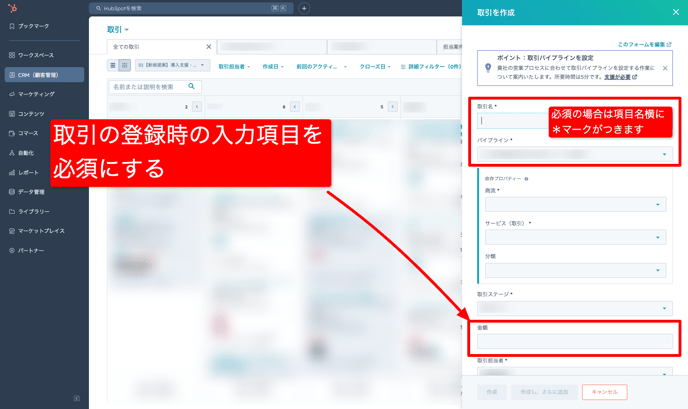Open データ管理 in the sidebar
Viewport: 688px width, 409px height.
[27, 192]
